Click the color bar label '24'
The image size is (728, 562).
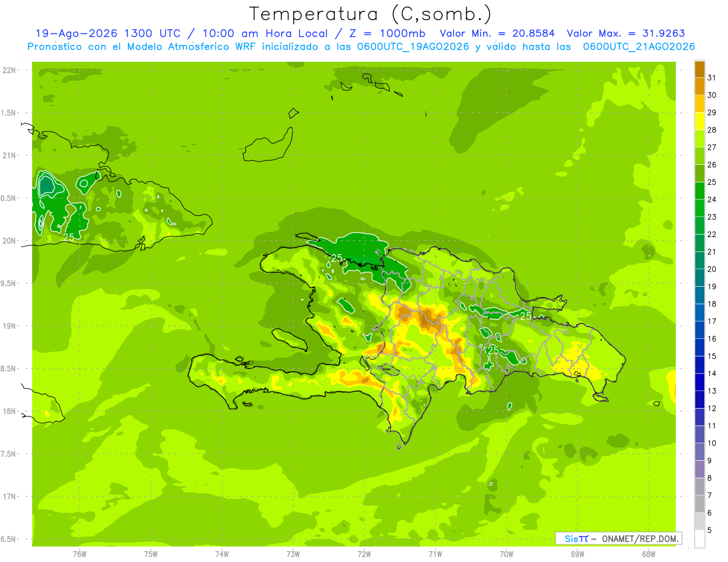[x=712, y=199]
